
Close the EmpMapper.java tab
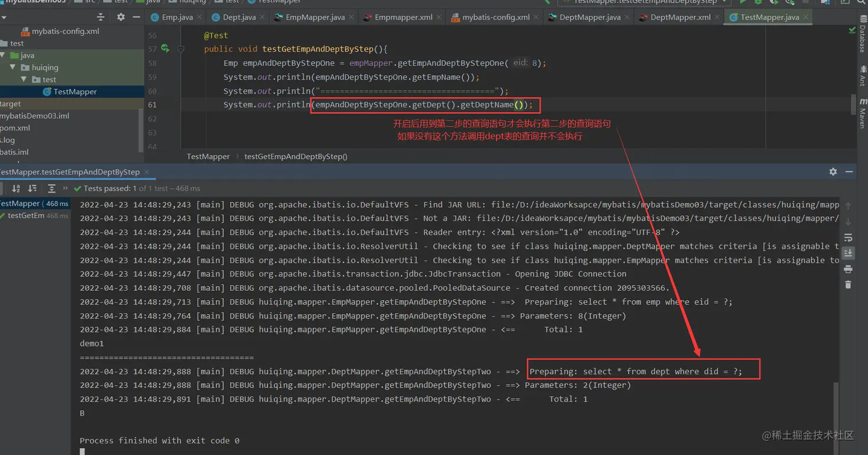click(350, 17)
